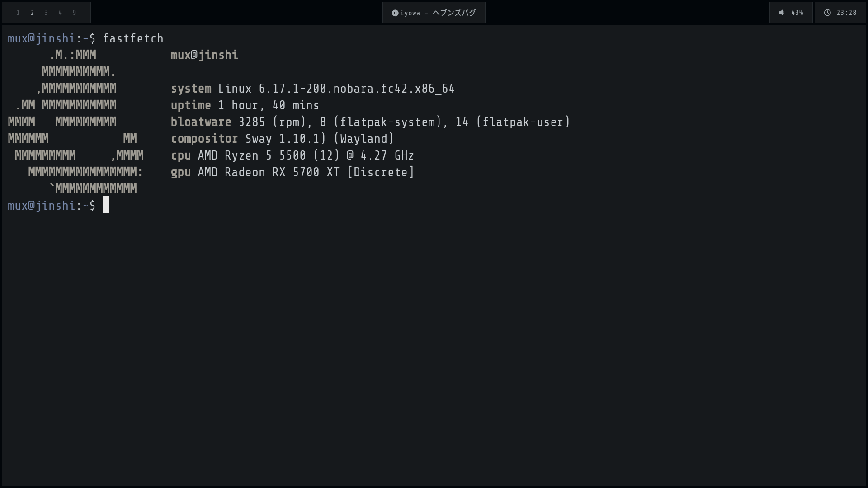Jump to workspace 9
This screenshot has width=868, height=488.
pos(74,13)
